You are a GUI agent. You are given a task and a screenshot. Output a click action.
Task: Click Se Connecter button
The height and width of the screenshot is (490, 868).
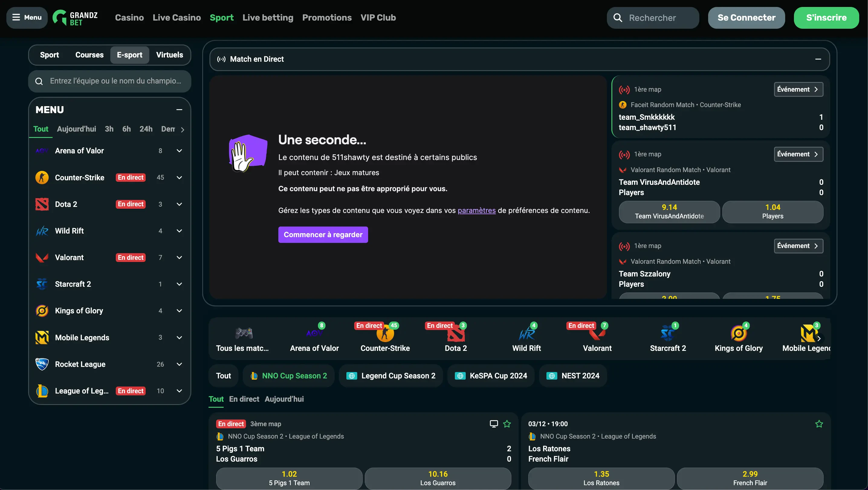[x=747, y=18]
